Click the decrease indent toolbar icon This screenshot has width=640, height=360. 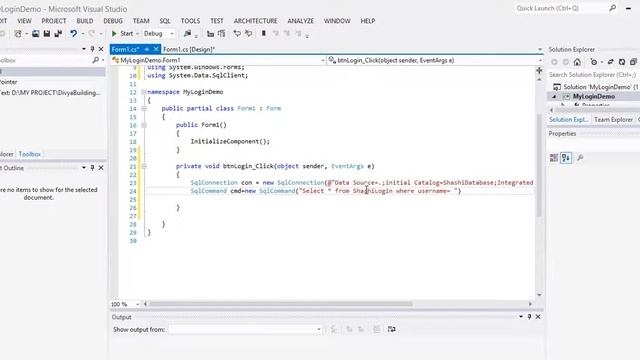coord(210,33)
